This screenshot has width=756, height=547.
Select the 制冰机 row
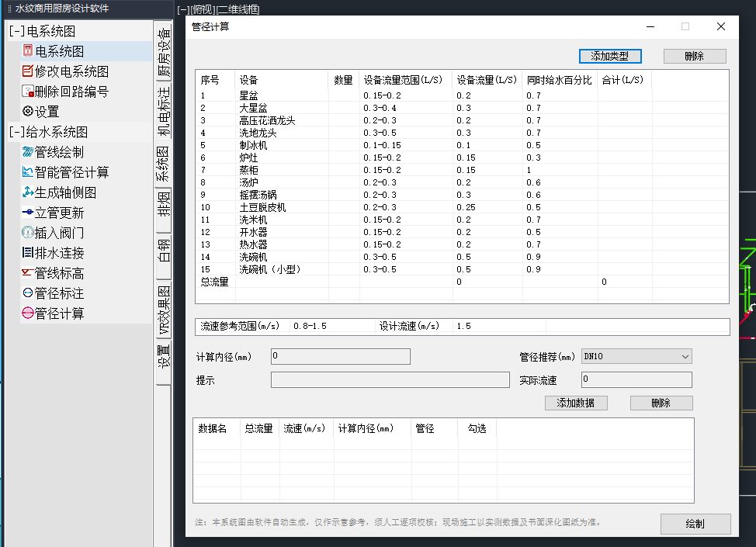(461, 145)
